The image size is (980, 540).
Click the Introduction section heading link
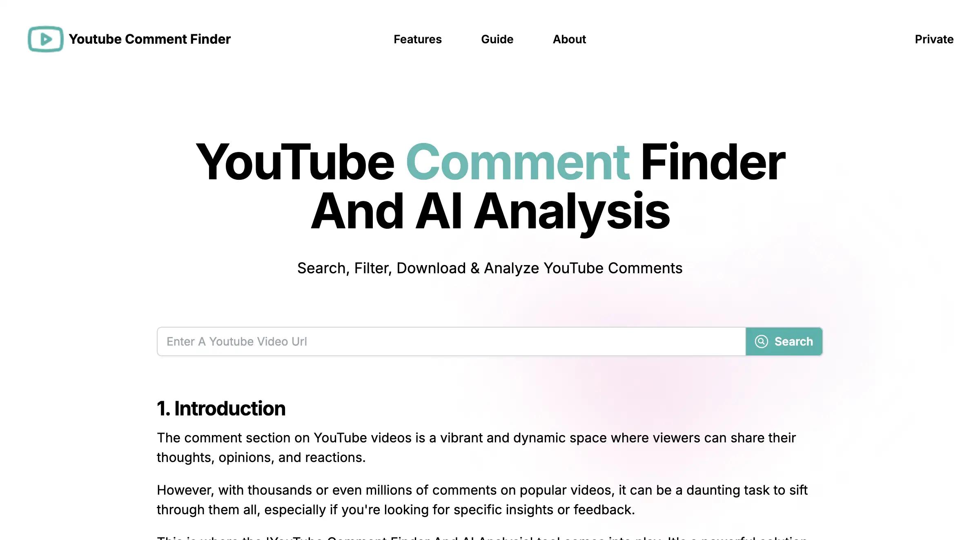coord(221,408)
